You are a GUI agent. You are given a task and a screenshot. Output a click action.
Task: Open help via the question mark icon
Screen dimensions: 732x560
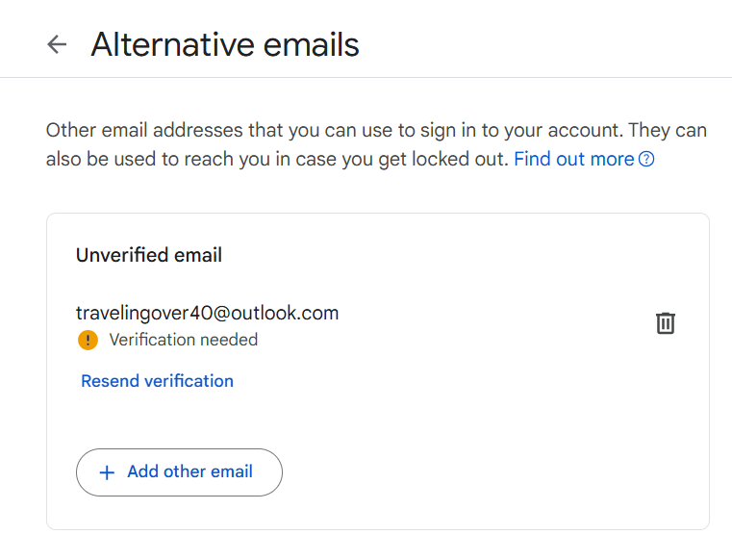[646, 160]
